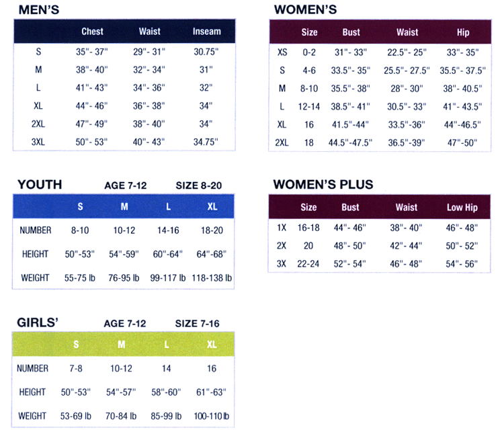Click Youth weight value 99-117 lb

168,278
